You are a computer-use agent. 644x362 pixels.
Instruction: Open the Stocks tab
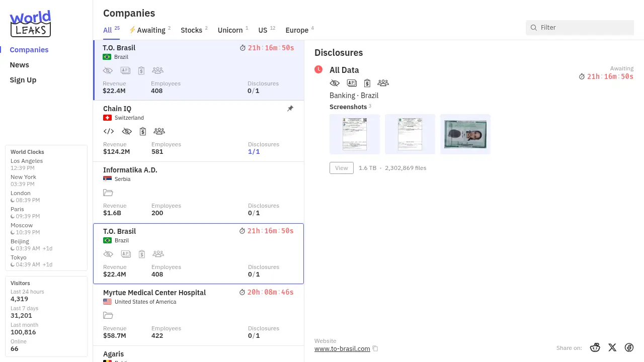point(192,30)
